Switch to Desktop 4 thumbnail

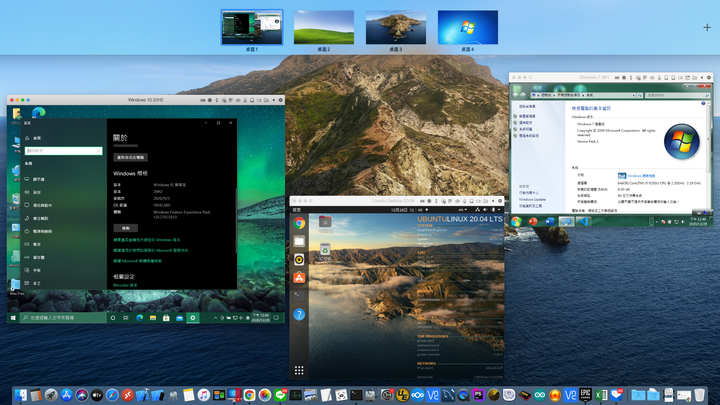tap(467, 28)
